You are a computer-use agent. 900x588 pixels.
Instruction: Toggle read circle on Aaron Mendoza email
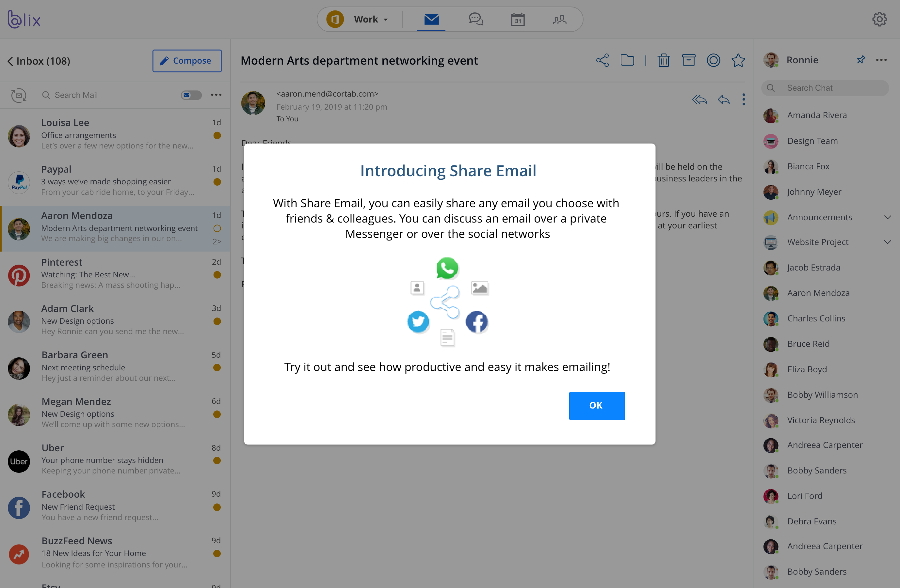(x=217, y=228)
